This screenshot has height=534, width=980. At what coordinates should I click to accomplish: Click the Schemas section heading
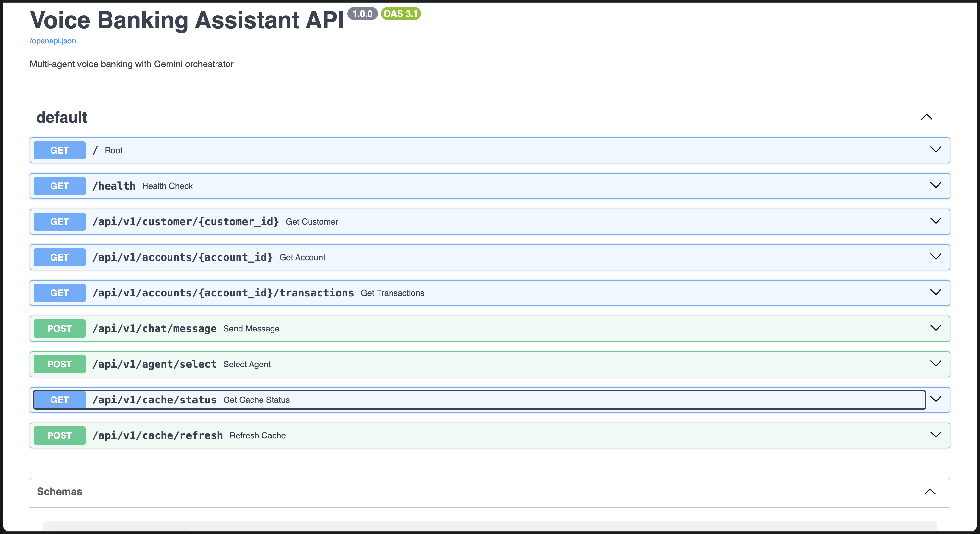point(59,492)
